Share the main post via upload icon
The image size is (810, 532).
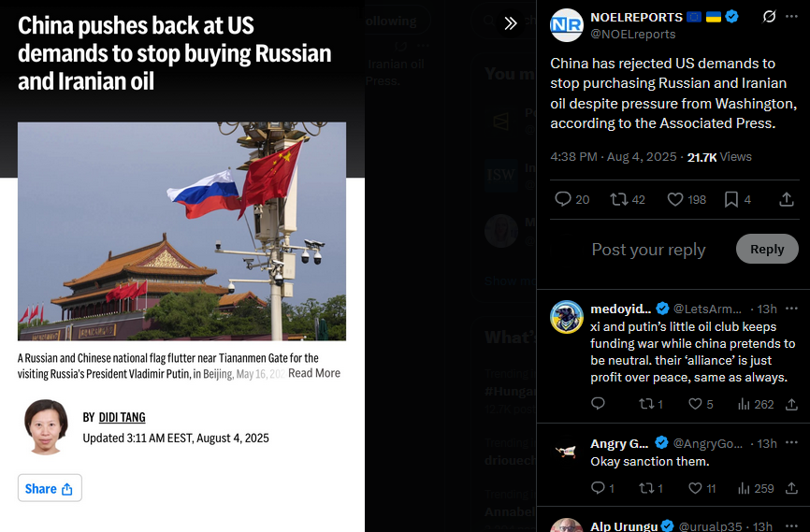(x=787, y=199)
